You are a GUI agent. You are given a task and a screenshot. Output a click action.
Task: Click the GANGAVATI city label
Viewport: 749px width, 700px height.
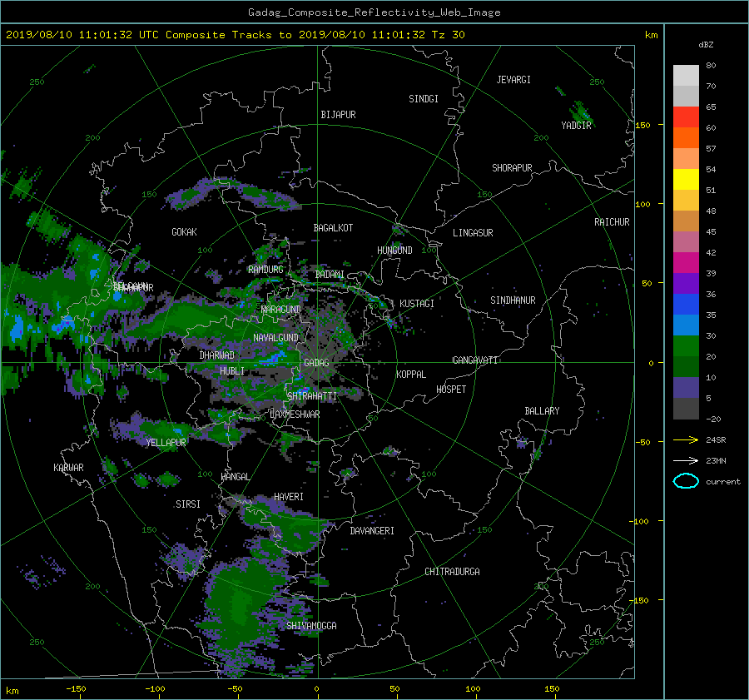[x=475, y=360]
